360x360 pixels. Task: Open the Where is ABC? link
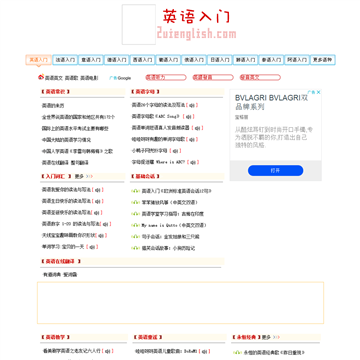point(158,162)
